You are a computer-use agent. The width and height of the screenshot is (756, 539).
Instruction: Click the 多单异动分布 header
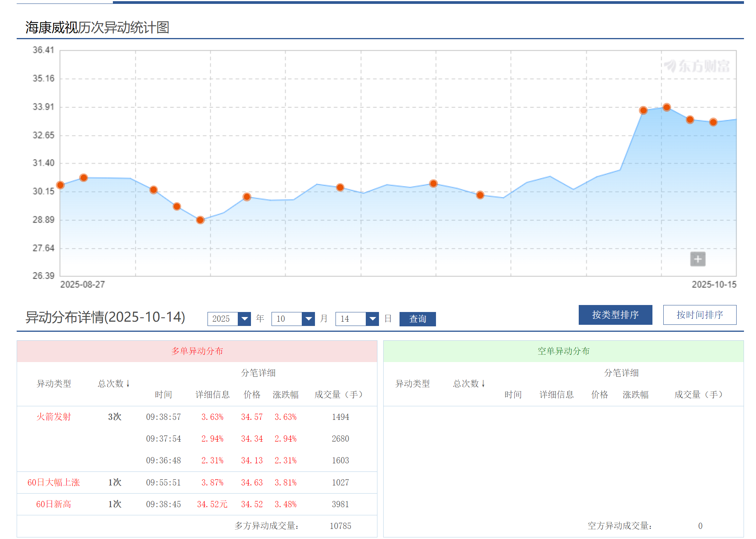tap(197, 351)
